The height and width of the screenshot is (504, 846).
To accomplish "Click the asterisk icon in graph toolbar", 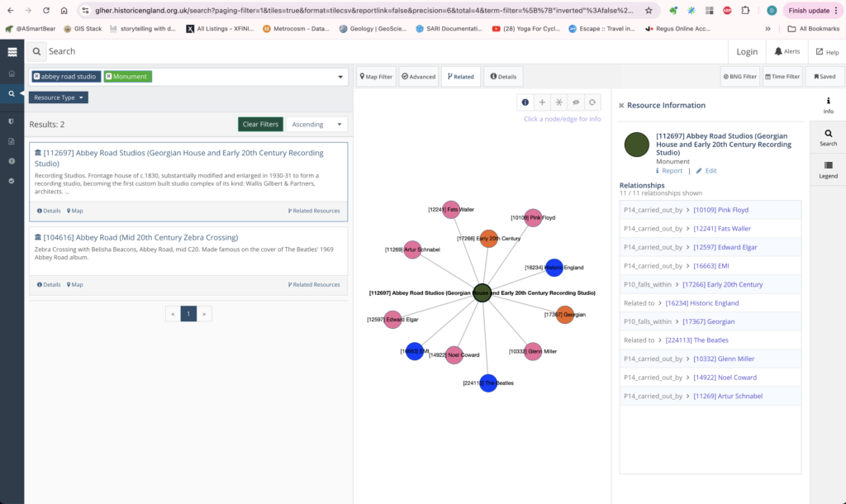I will tap(558, 102).
